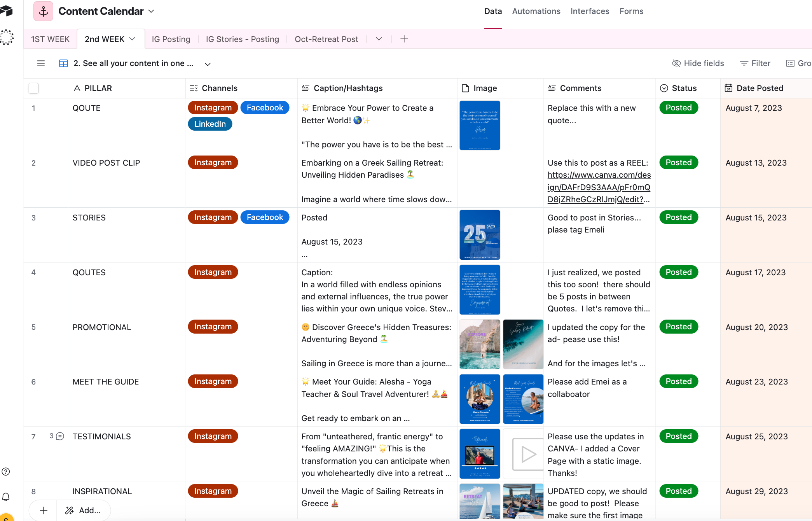The height and width of the screenshot is (521, 812).
Task: Open the views sidebar hamburger menu
Action: coord(41,63)
